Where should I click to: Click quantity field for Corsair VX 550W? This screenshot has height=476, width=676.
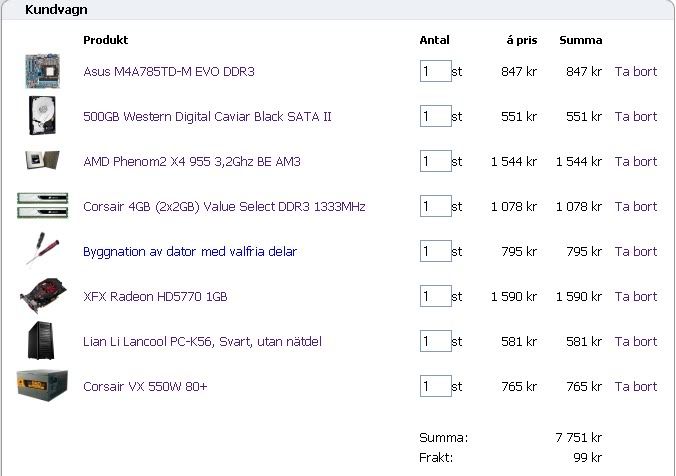click(x=435, y=387)
